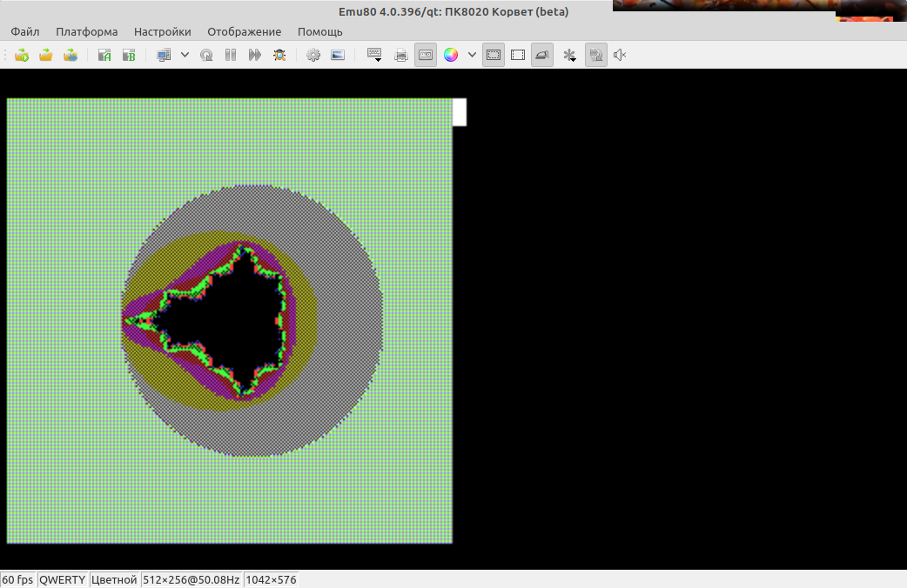Take a screenshot with picture icon
This screenshot has height=588, width=907.
[338, 55]
